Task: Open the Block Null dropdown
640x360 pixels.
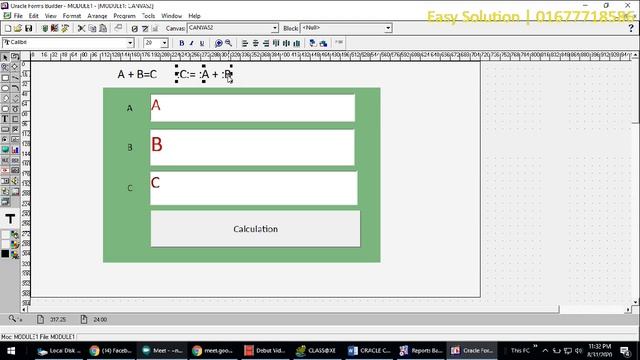Action: [388, 28]
